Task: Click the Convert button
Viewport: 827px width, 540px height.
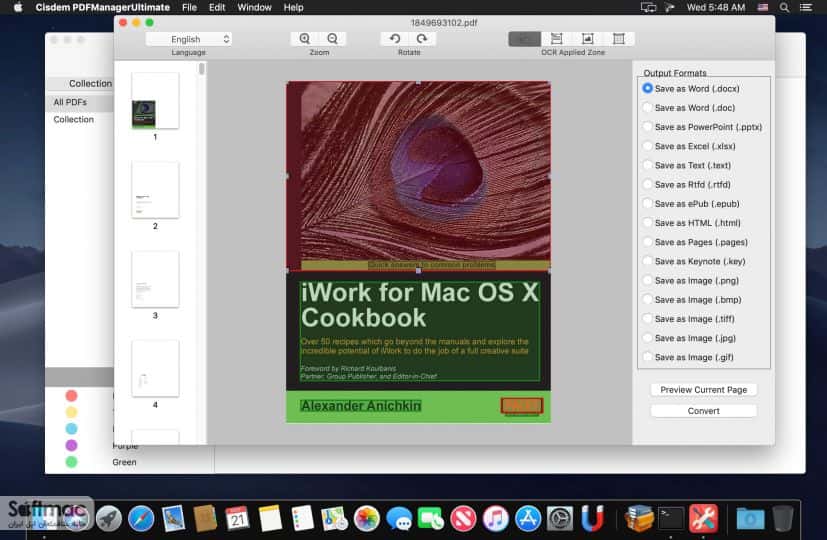Action: 704,411
